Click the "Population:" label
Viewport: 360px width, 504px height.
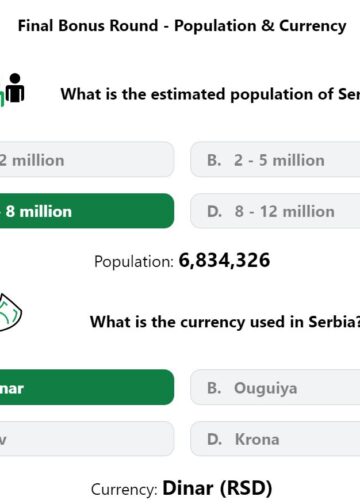[x=134, y=261]
